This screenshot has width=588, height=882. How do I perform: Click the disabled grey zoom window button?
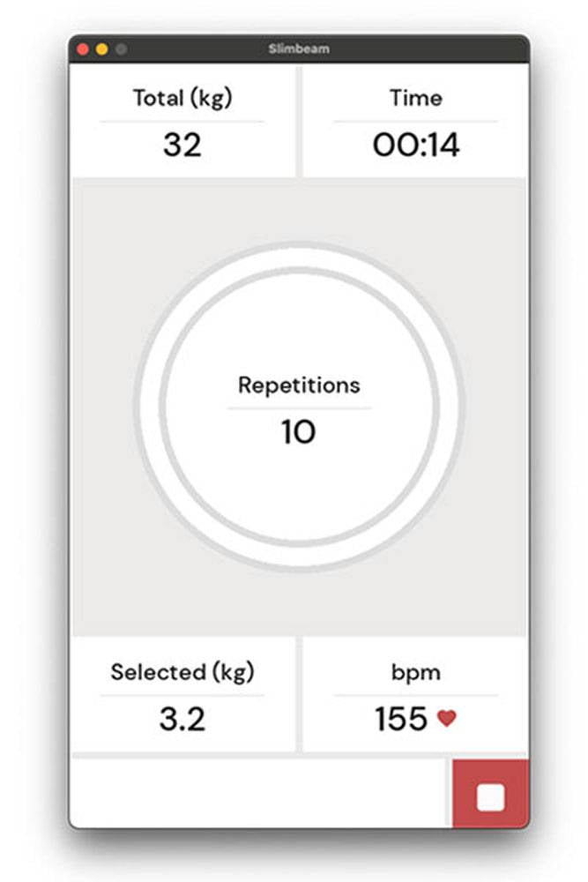pyautogui.click(x=121, y=49)
